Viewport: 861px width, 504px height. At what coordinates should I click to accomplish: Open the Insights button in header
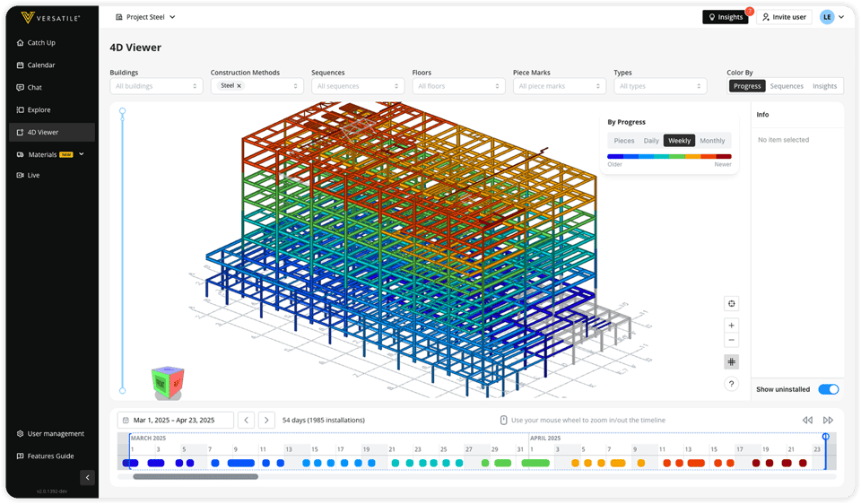click(x=726, y=17)
